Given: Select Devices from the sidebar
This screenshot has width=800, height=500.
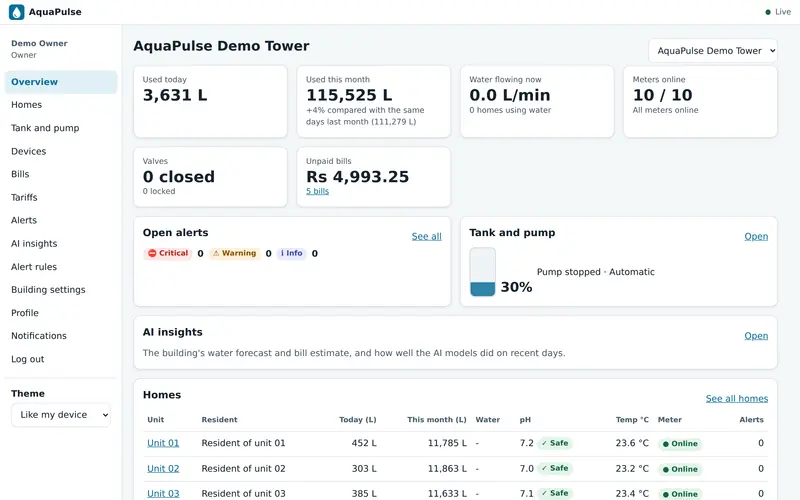Looking at the screenshot, I should pyautogui.click(x=29, y=152).
